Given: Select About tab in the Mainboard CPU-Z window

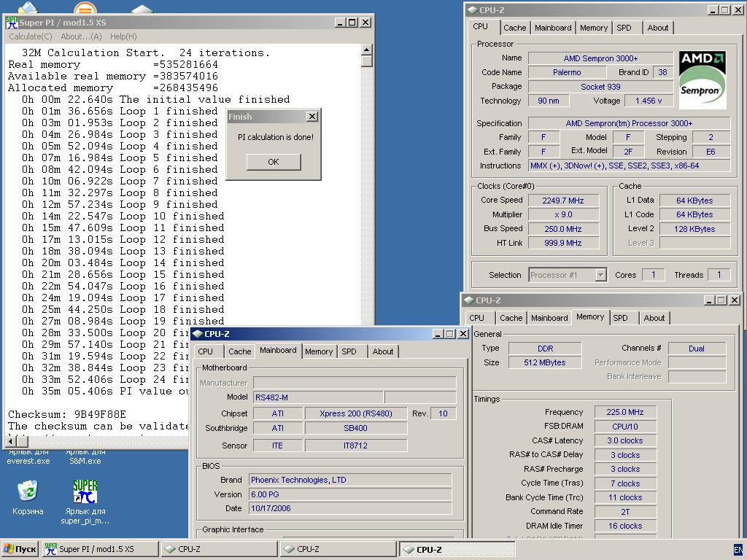Looking at the screenshot, I should (383, 351).
